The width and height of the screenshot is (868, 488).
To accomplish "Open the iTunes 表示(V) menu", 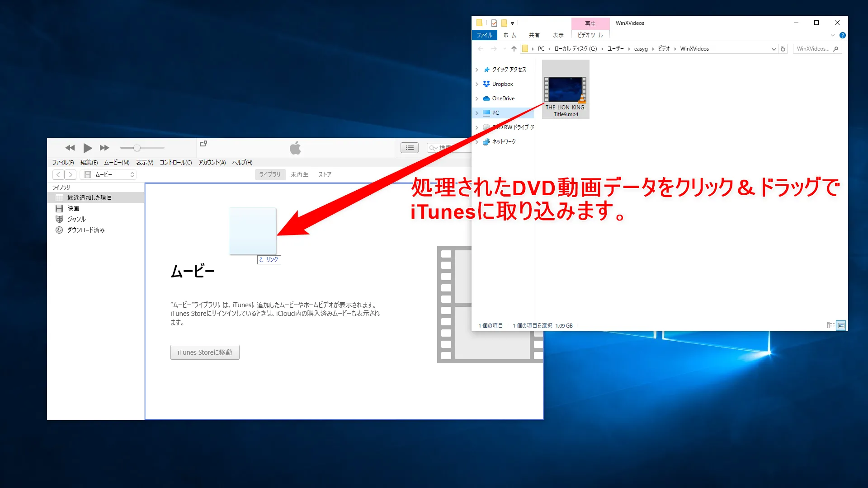I will coord(145,163).
